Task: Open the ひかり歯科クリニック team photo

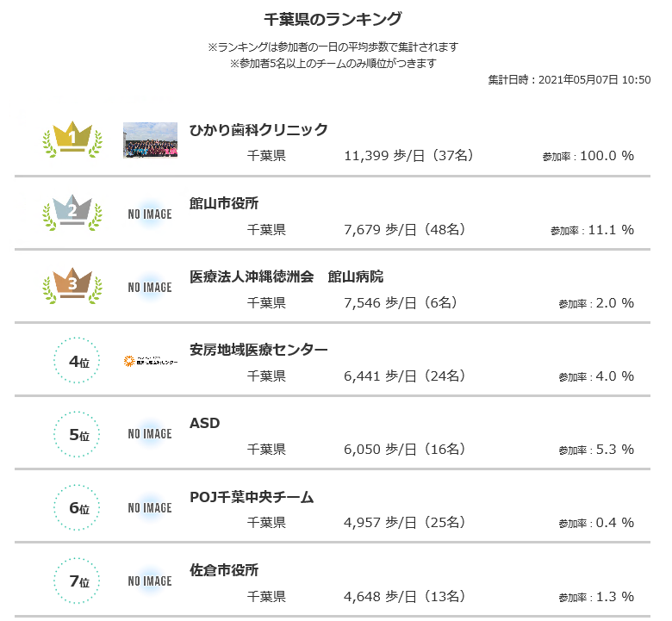Action: pyautogui.click(x=151, y=140)
